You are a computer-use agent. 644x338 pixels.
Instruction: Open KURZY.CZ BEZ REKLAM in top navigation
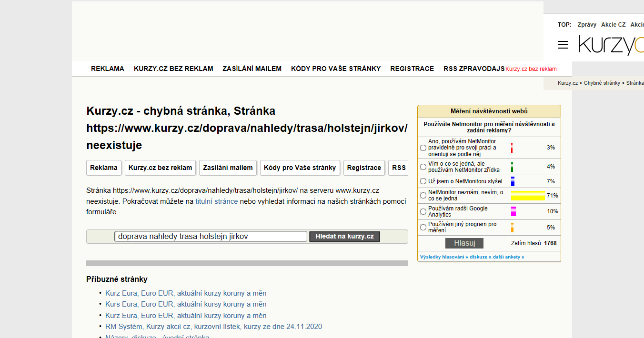coord(173,69)
